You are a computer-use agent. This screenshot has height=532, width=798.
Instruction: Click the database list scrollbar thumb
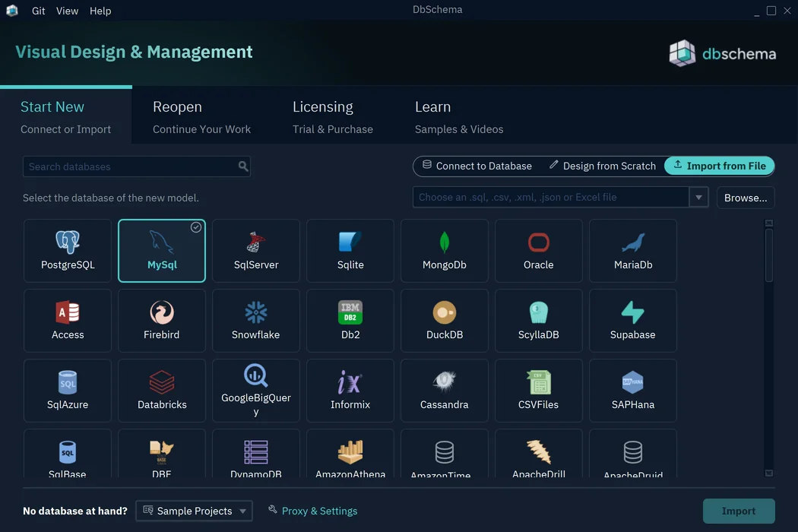pyautogui.click(x=769, y=255)
